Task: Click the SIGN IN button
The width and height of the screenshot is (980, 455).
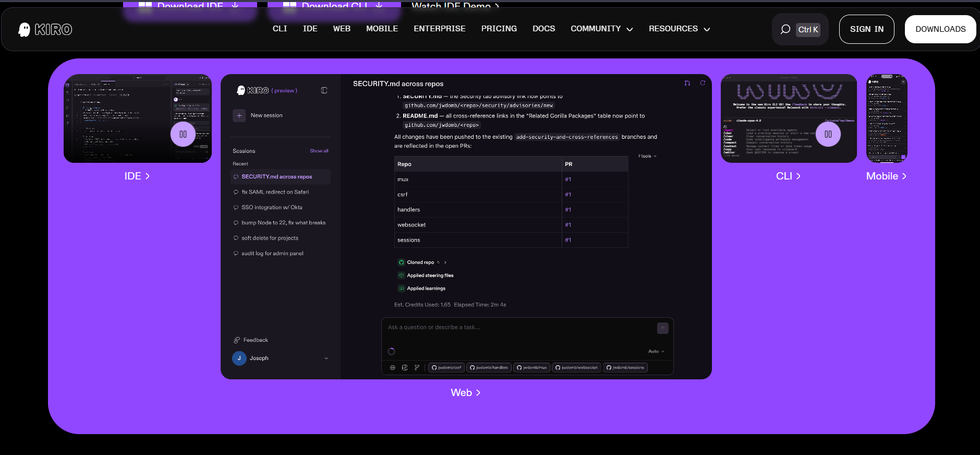Action: click(x=867, y=29)
